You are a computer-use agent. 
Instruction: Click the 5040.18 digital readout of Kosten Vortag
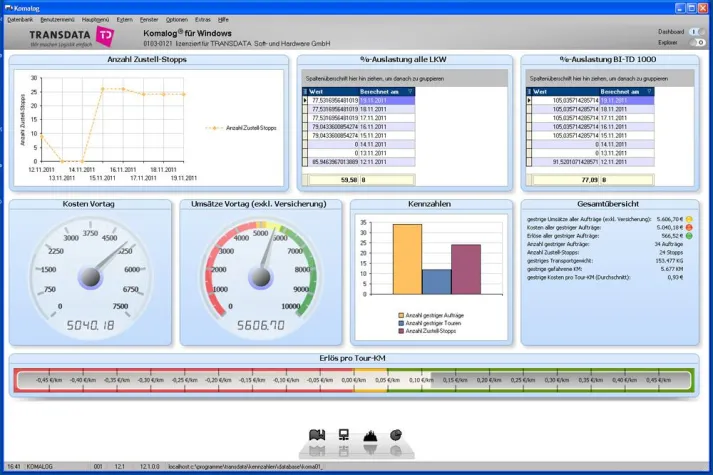[x=90, y=325]
